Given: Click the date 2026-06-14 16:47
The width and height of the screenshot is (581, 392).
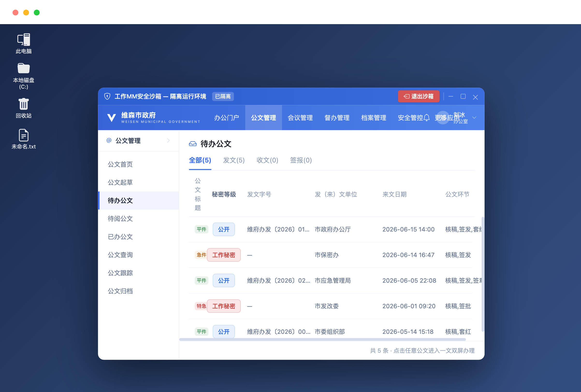Looking at the screenshot, I should click(408, 255).
